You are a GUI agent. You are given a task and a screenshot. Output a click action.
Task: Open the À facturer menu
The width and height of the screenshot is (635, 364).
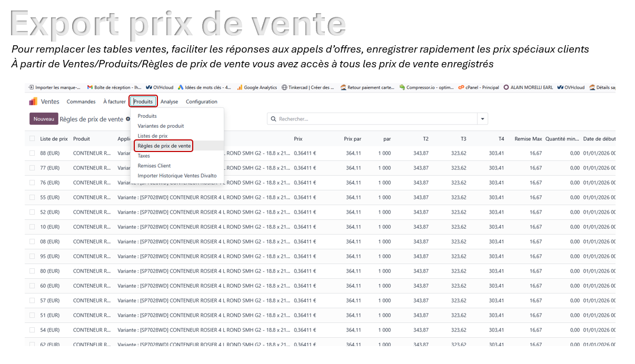pos(114,102)
